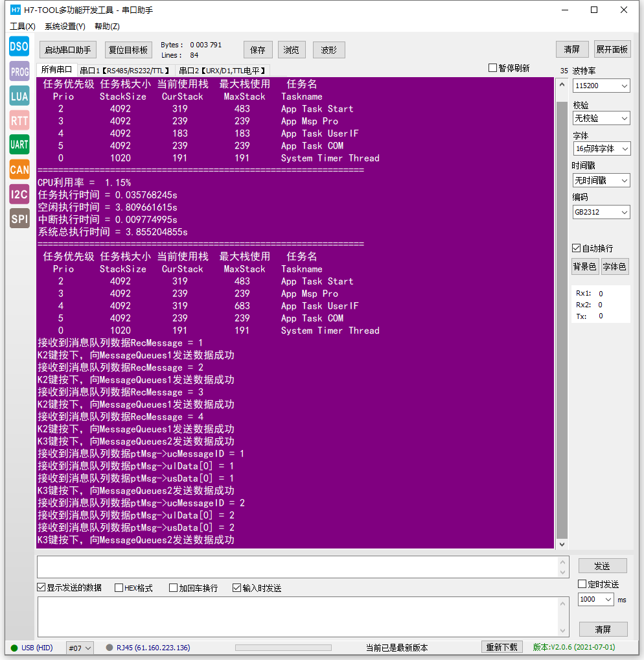Click the Rx1: 0 counter
Image resolution: width=644 pixels, height=660 pixels.
tap(590, 294)
